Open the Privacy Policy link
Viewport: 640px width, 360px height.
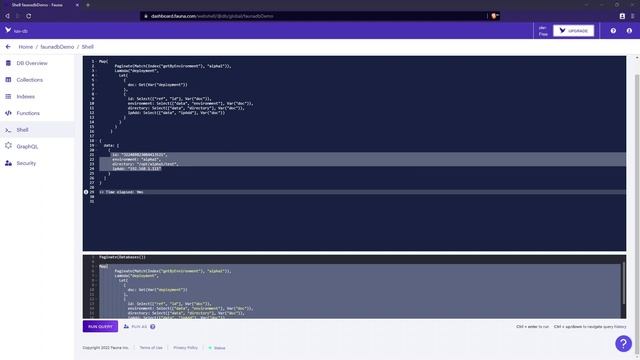[185, 348]
